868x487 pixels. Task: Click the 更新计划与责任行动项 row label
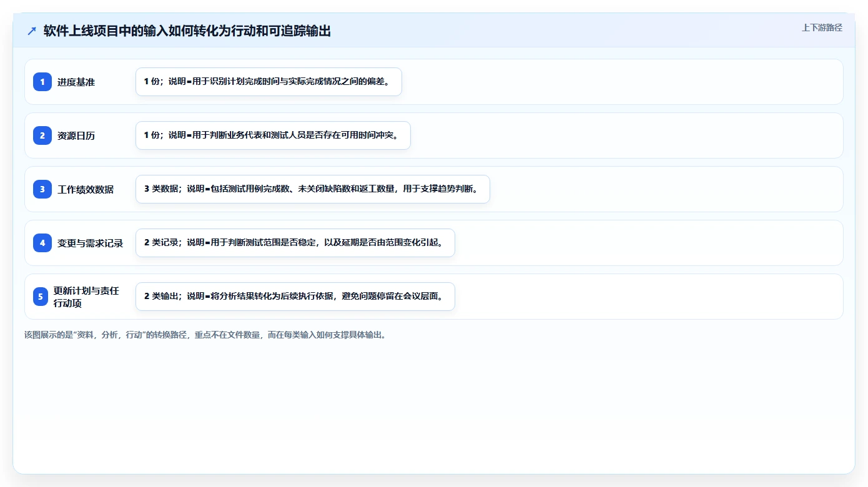coord(86,297)
